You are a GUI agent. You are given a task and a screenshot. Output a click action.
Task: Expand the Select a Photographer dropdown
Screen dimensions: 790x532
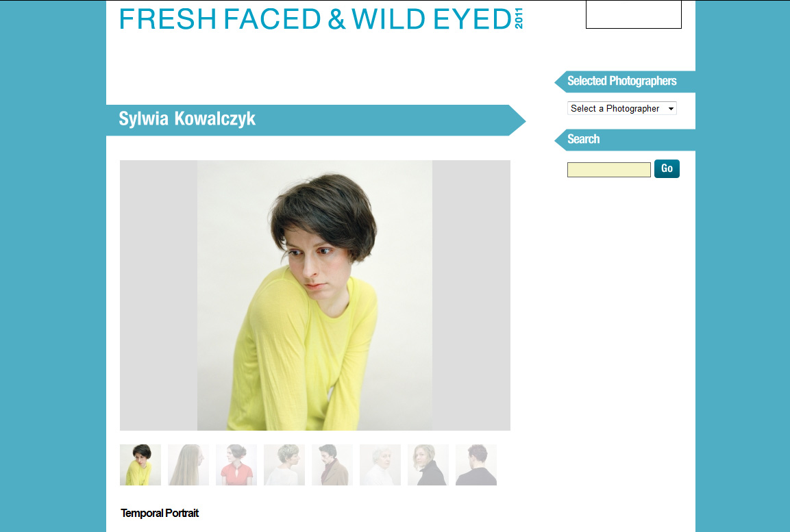pyautogui.click(x=621, y=108)
